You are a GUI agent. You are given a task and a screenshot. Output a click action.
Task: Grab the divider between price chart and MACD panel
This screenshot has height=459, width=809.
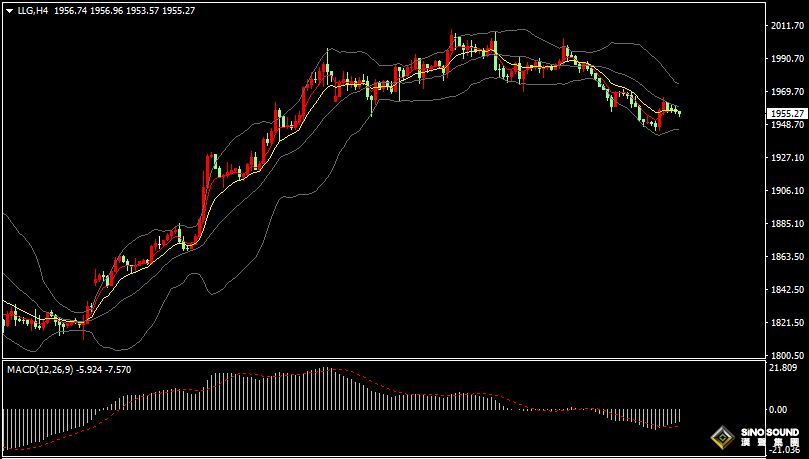pos(380,359)
